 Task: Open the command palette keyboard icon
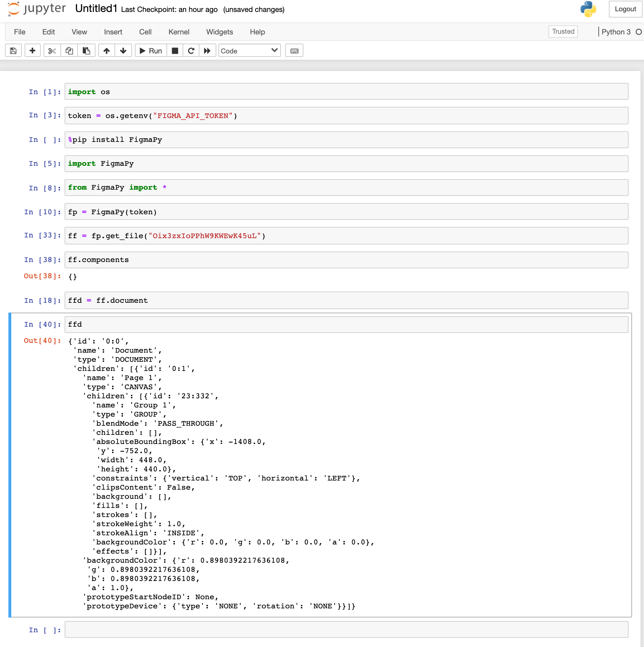[x=294, y=51]
